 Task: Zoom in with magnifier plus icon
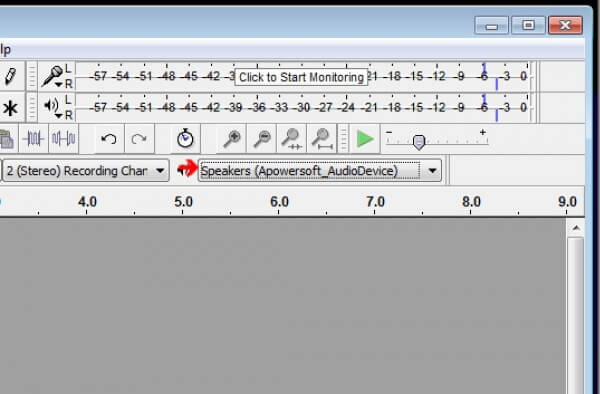232,138
